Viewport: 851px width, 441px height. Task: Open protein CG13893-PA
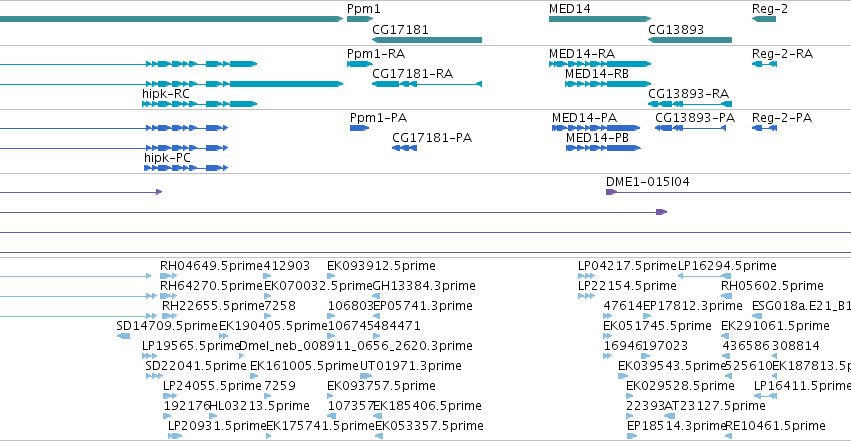coord(690,128)
